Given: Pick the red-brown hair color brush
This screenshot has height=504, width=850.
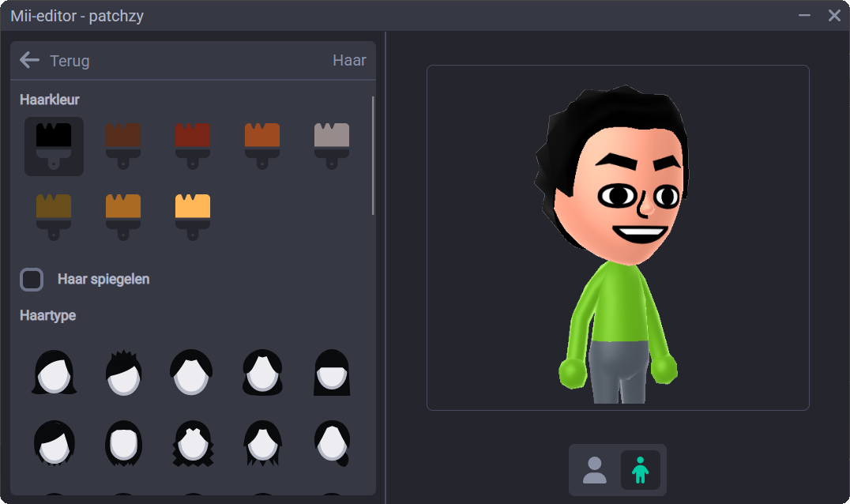Looking at the screenshot, I should (x=193, y=146).
